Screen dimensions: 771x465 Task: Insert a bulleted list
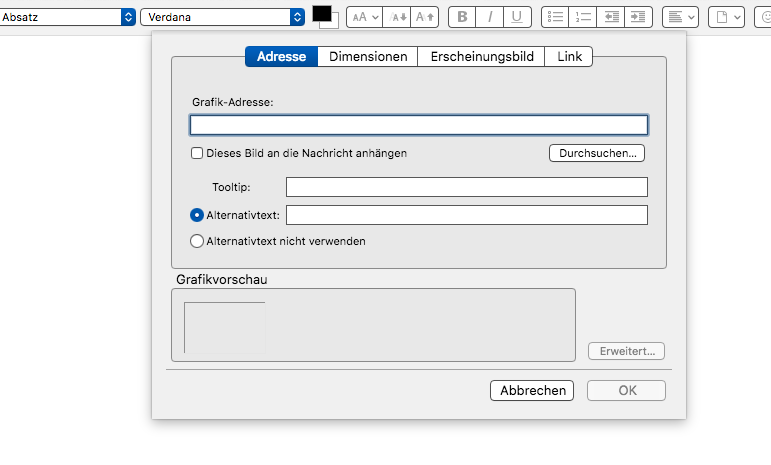coord(556,17)
